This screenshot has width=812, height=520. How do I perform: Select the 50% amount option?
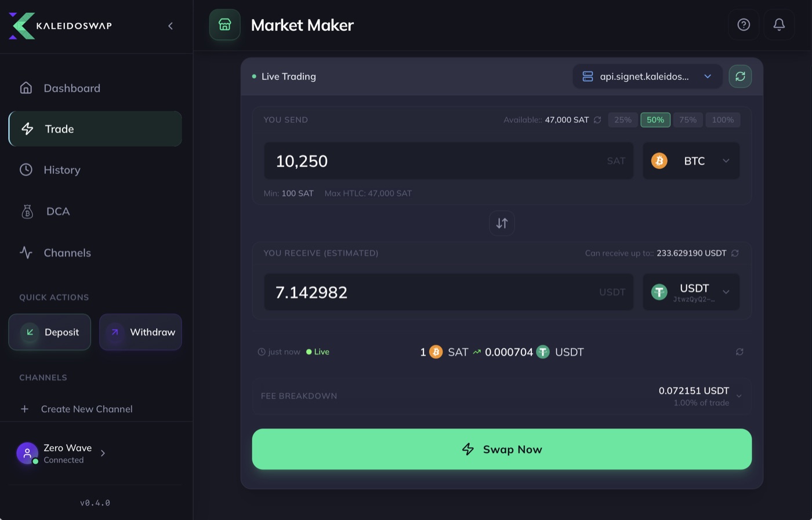(x=655, y=120)
